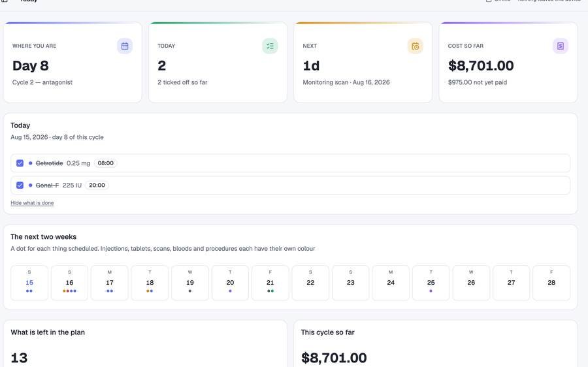Click the 08:00 time badge for Cetrotide
This screenshot has height=367, width=588.
[x=105, y=163]
